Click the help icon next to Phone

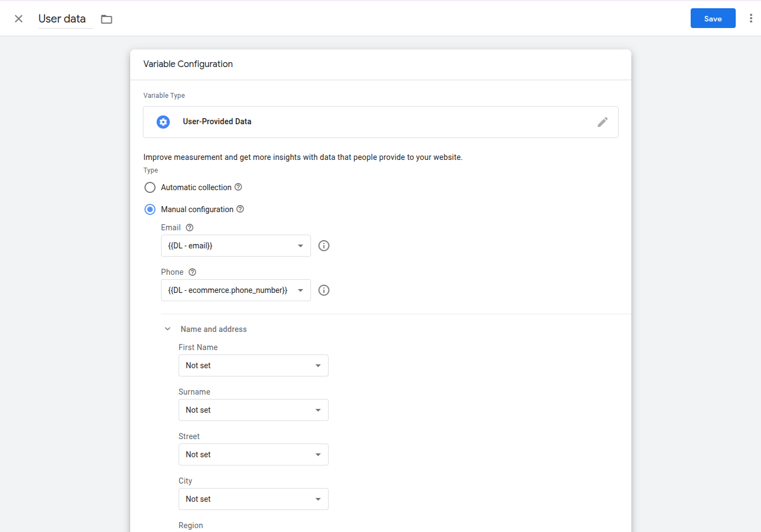pos(192,271)
